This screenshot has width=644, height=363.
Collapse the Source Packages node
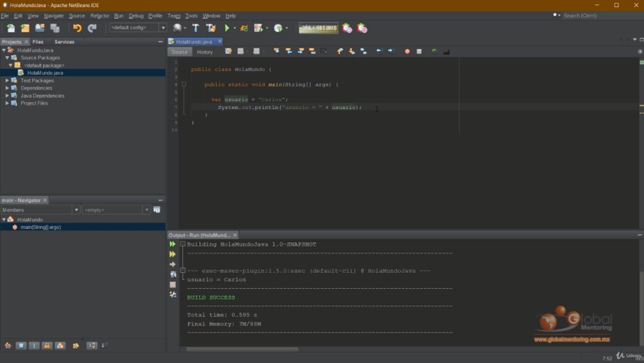(x=7, y=58)
